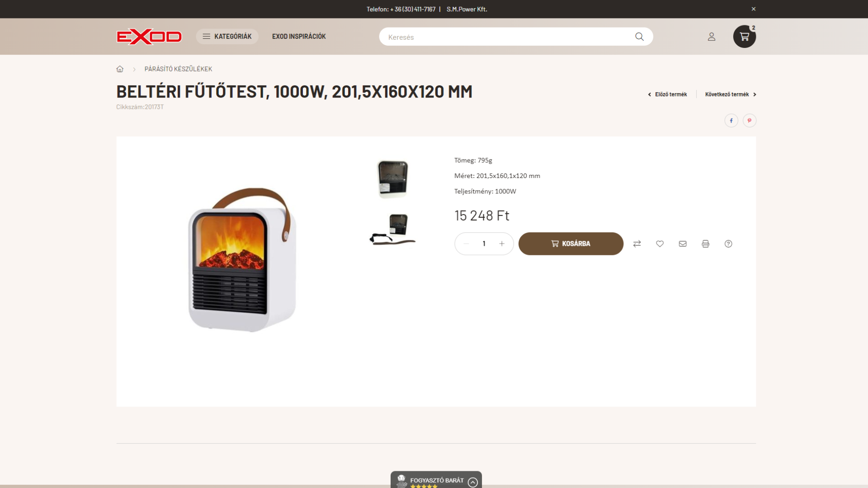Share product on Pinterest
Viewport: 868px width, 488px height.
point(749,121)
